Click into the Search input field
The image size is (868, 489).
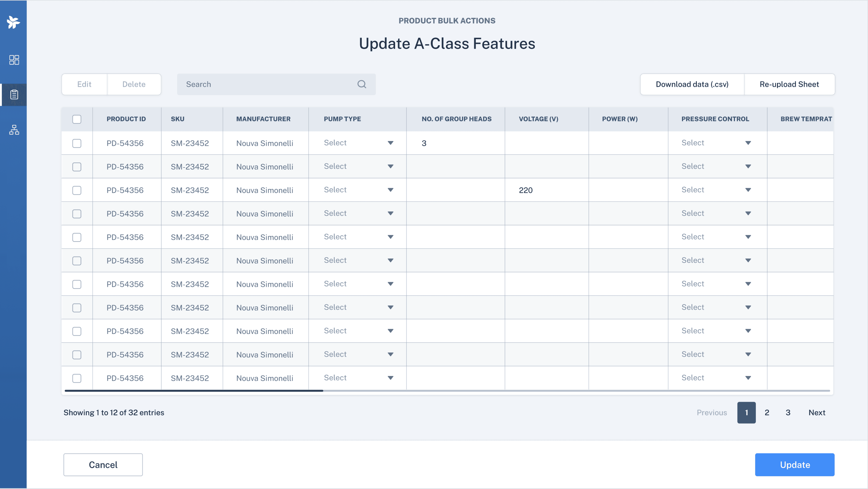270,84
